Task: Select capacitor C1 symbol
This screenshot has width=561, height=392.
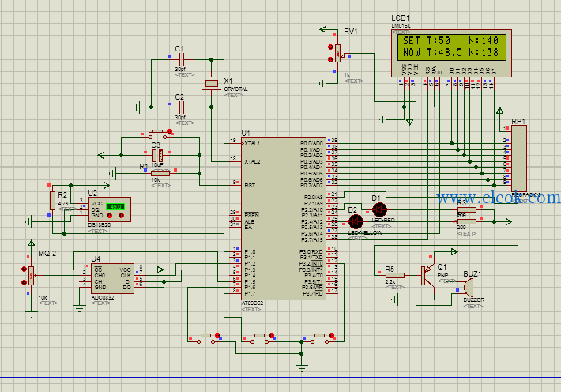Action: [181, 59]
